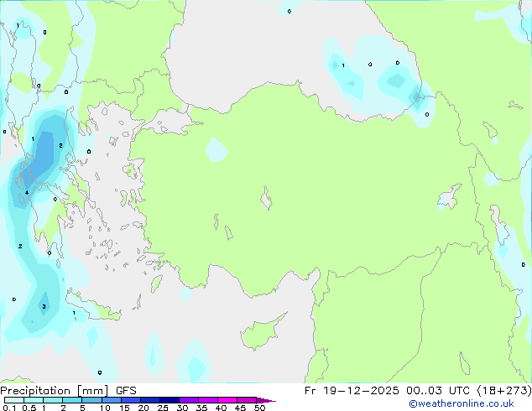The height and width of the screenshot is (411, 532).
Task: Click the legend value '15'
Action: pyautogui.click(x=124, y=408)
